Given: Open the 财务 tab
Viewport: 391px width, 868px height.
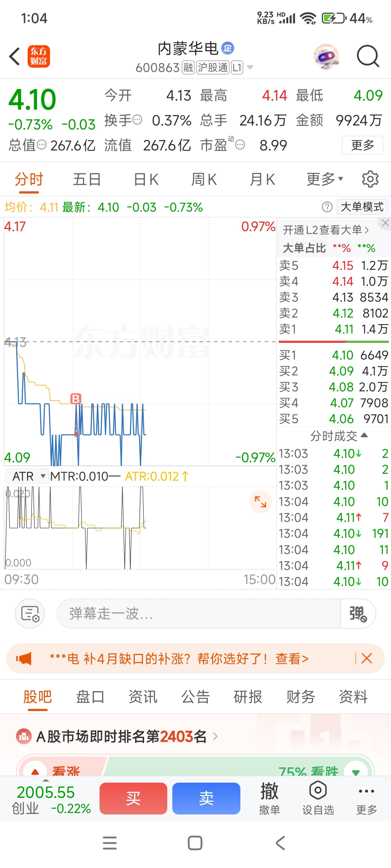Looking at the screenshot, I should pyautogui.click(x=300, y=697).
